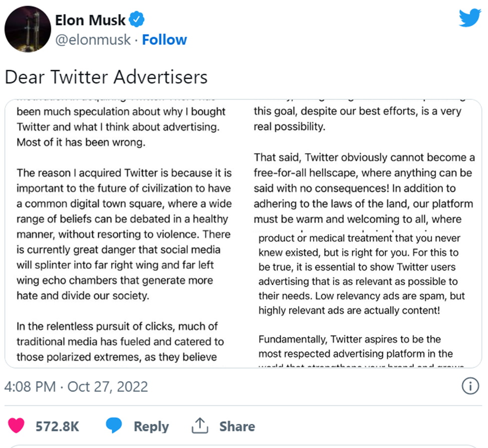Screen dimensions: 488x448
Task: Open the 4:08 PM Oct 27, 2022 timestamp
Action: coord(76,387)
